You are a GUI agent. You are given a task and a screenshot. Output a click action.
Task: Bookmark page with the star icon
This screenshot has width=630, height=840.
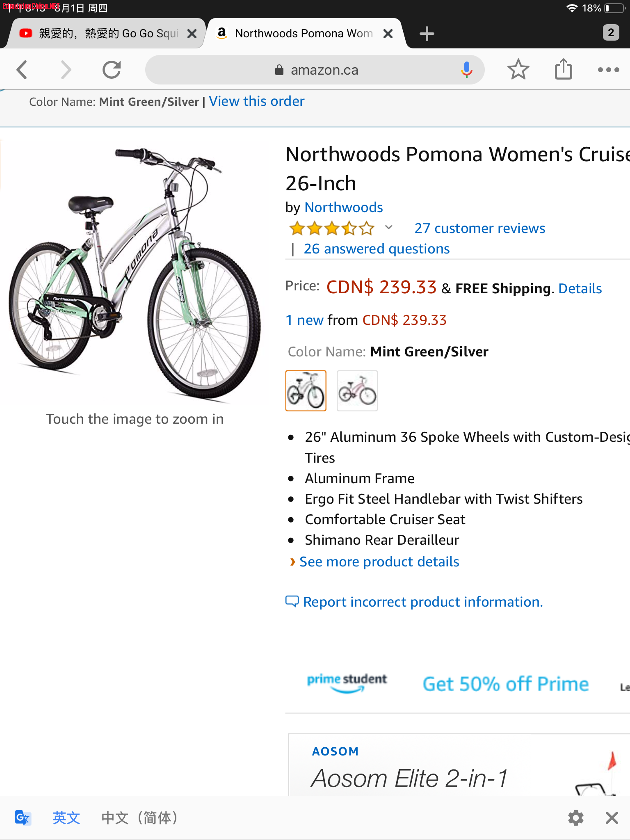(518, 70)
